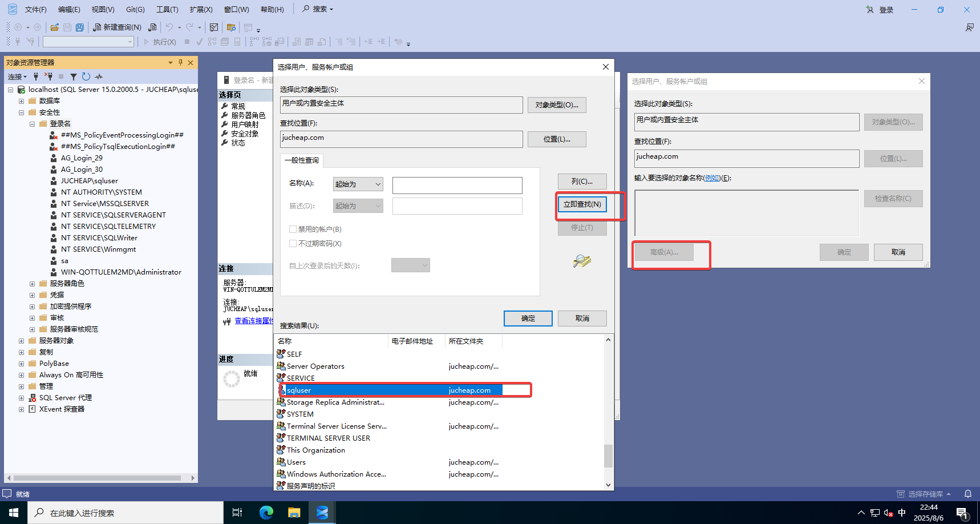980x524 pixels.
Task: Click the find in files folder icon
Action: (x=231, y=27)
